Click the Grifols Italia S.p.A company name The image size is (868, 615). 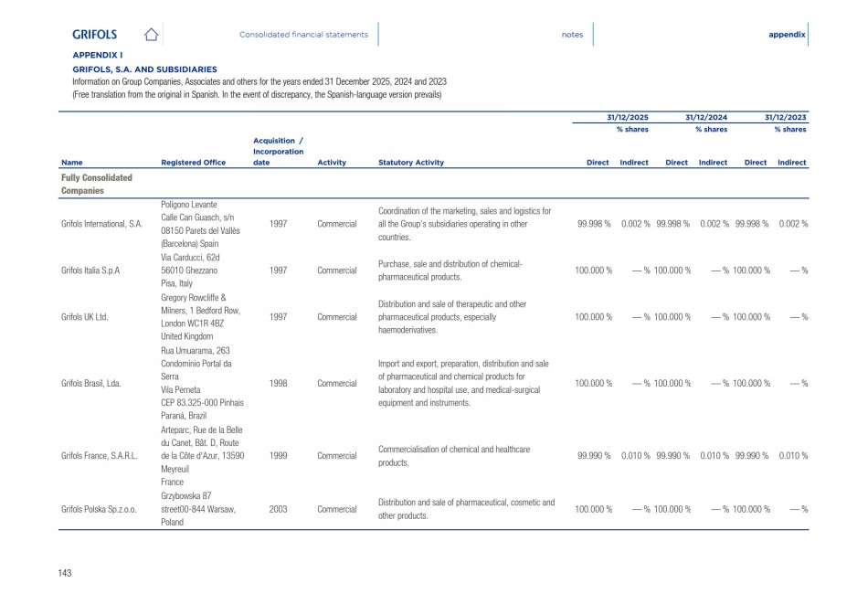pyautogui.click(x=91, y=270)
